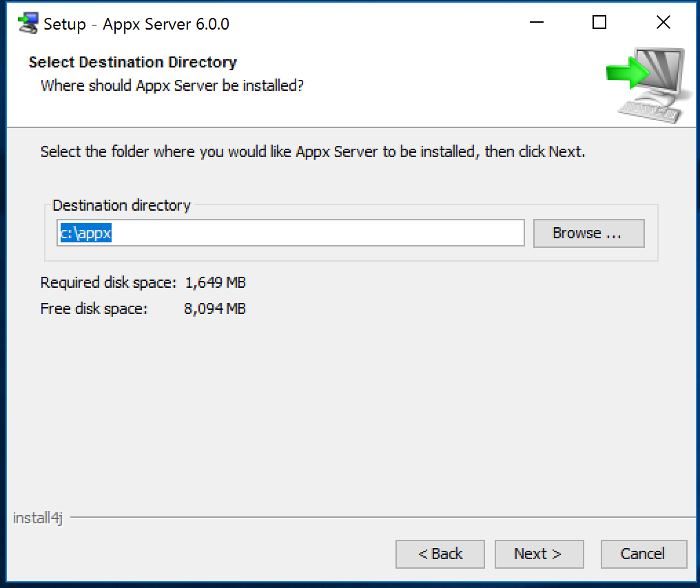
Task: Go back with the < Back button
Action: 440,554
